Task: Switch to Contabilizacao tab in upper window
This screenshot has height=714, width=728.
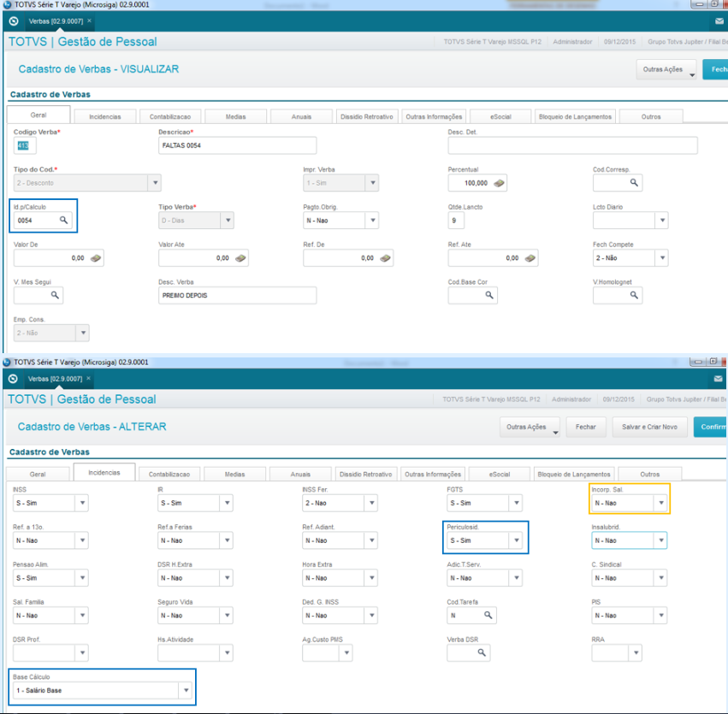Action: [170, 116]
